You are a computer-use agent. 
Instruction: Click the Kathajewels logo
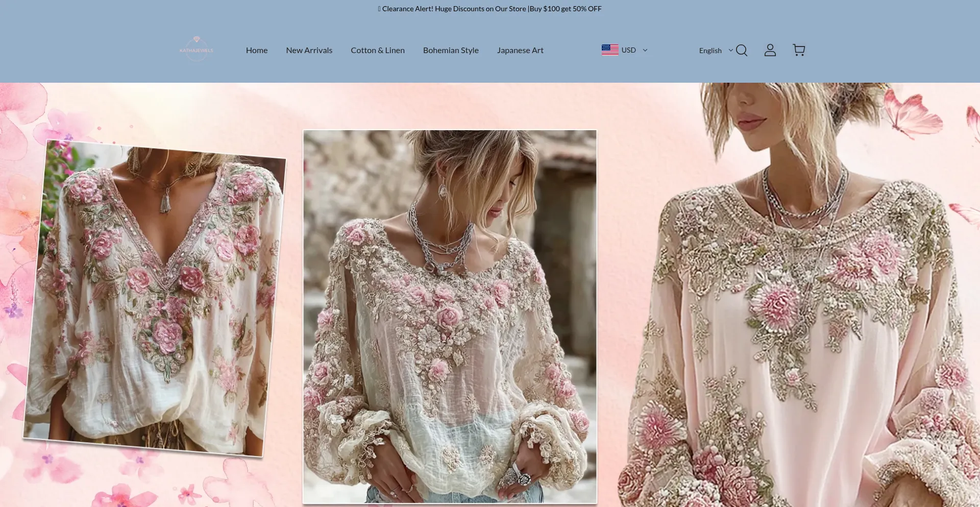pos(197,49)
